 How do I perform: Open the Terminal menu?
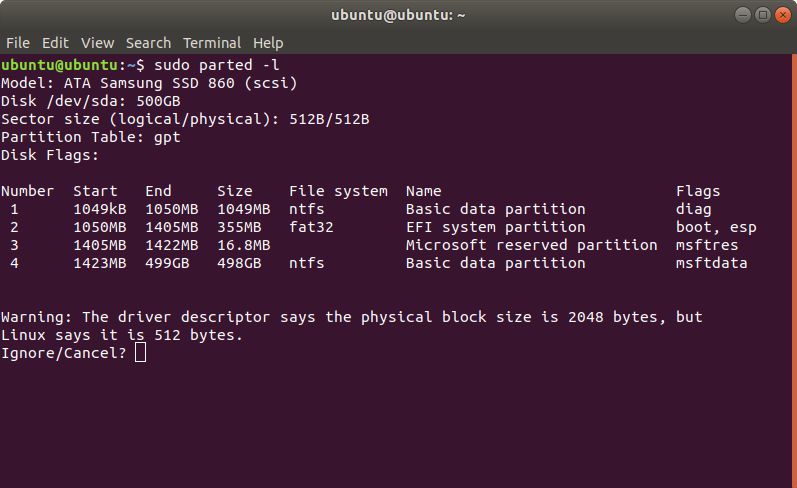(x=212, y=43)
